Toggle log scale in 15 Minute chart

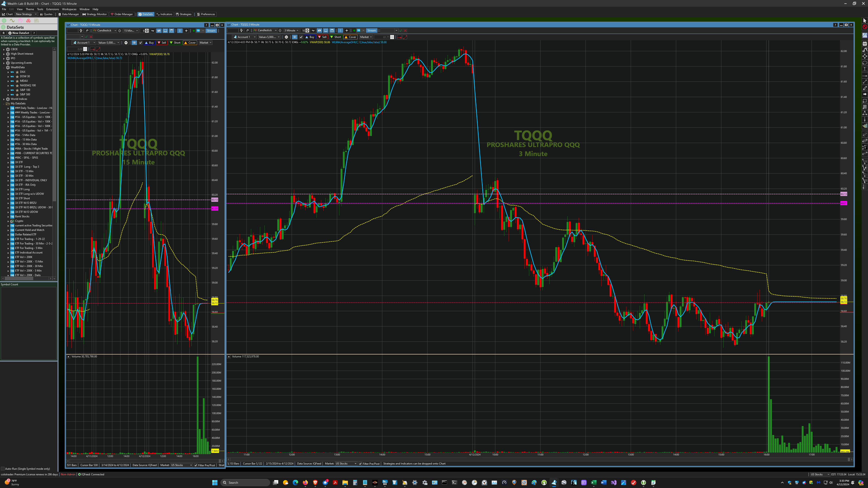point(153,31)
